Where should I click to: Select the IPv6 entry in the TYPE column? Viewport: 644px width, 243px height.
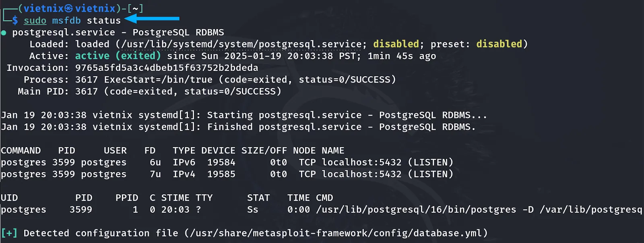(184, 162)
